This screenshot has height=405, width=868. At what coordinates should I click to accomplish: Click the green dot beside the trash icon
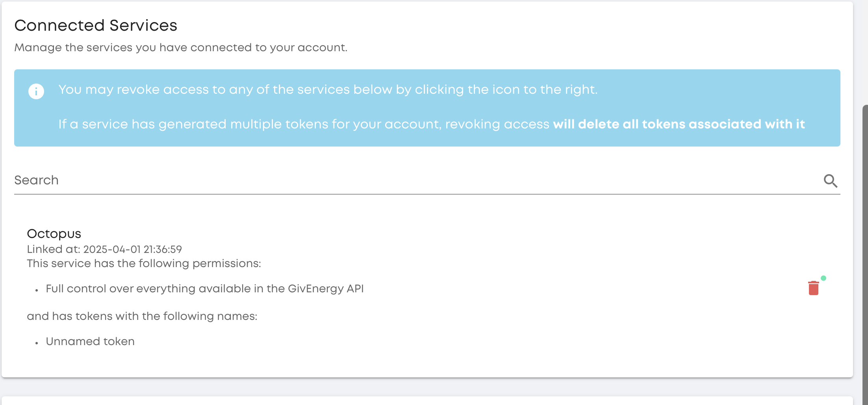[x=823, y=278]
